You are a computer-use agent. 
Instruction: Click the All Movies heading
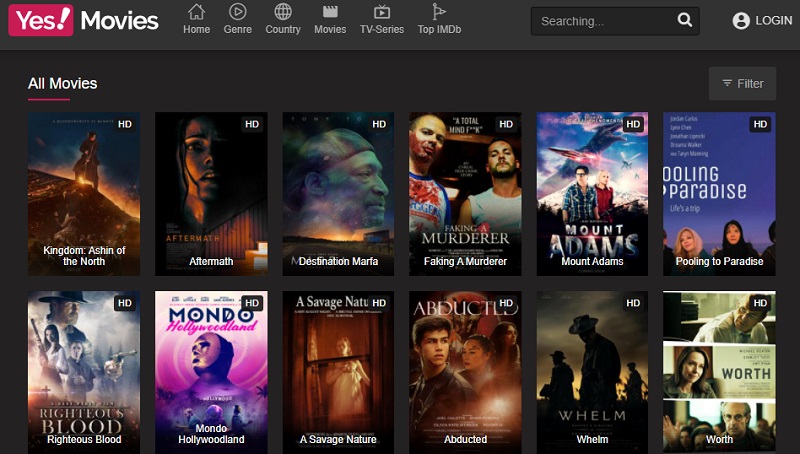(x=63, y=83)
